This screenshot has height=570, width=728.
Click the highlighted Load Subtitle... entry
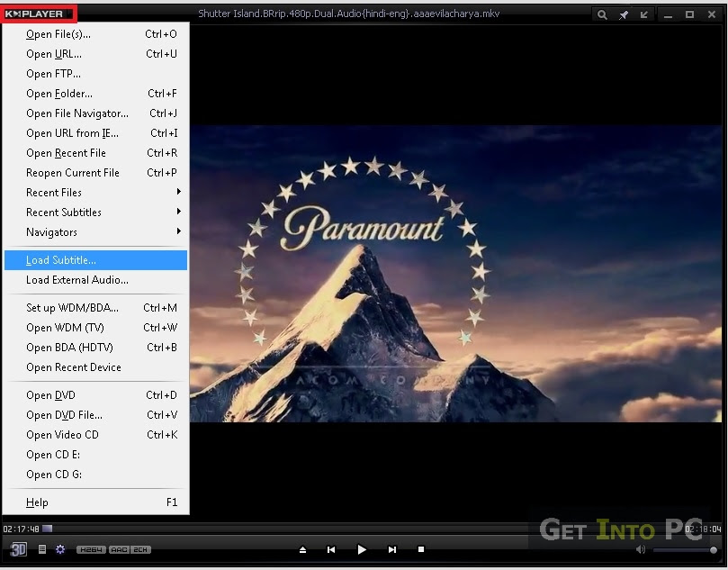(x=95, y=260)
